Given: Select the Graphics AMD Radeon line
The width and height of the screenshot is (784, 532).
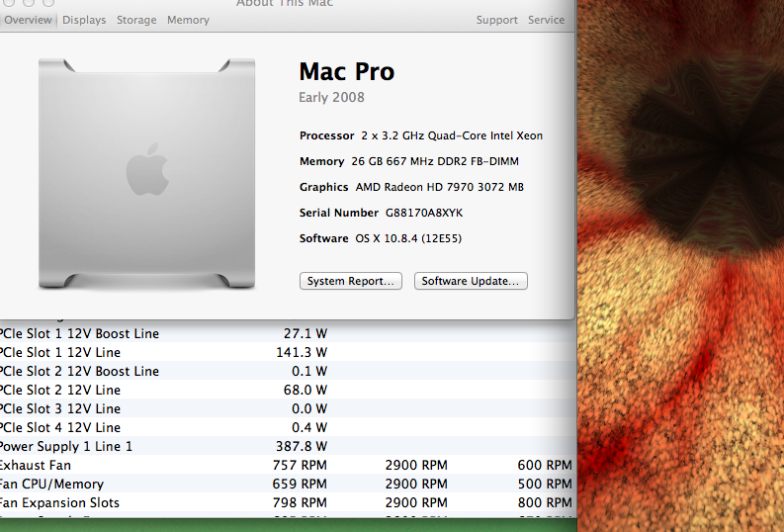Looking at the screenshot, I should point(411,187).
